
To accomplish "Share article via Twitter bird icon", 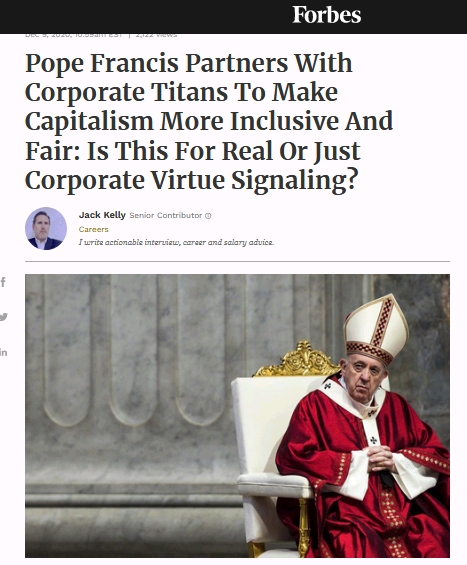I will [3, 317].
